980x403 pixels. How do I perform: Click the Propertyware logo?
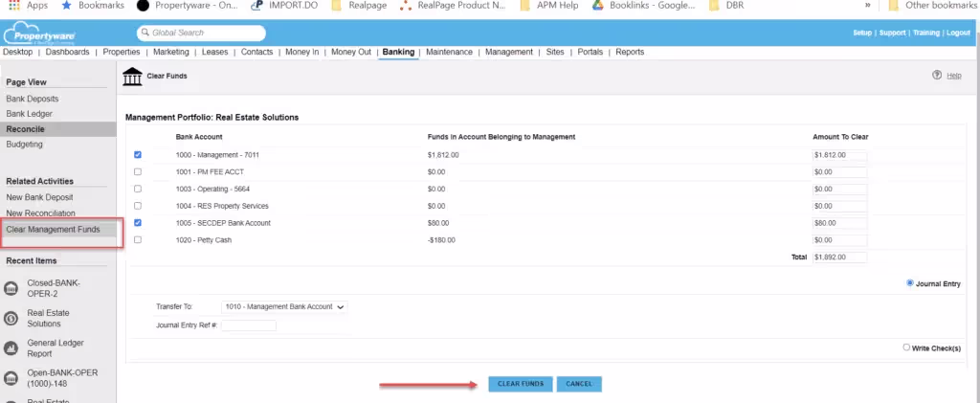[x=38, y=34]
